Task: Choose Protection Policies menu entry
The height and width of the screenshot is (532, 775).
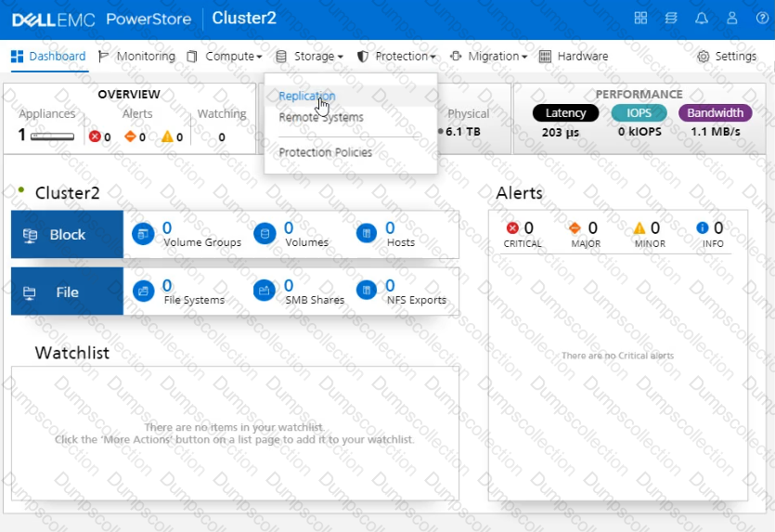Action: [325, 152]
